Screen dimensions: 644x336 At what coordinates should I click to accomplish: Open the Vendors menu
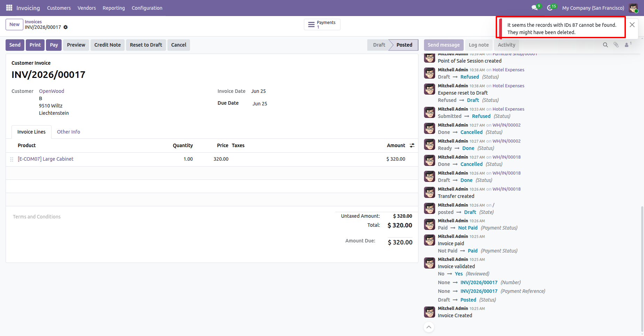point(87,8)
